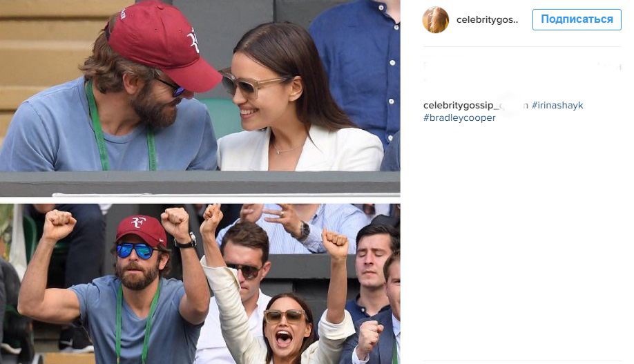
Task: Click the cheering woman's open mouth in bottom photo
Action: (x=283, y=339)
